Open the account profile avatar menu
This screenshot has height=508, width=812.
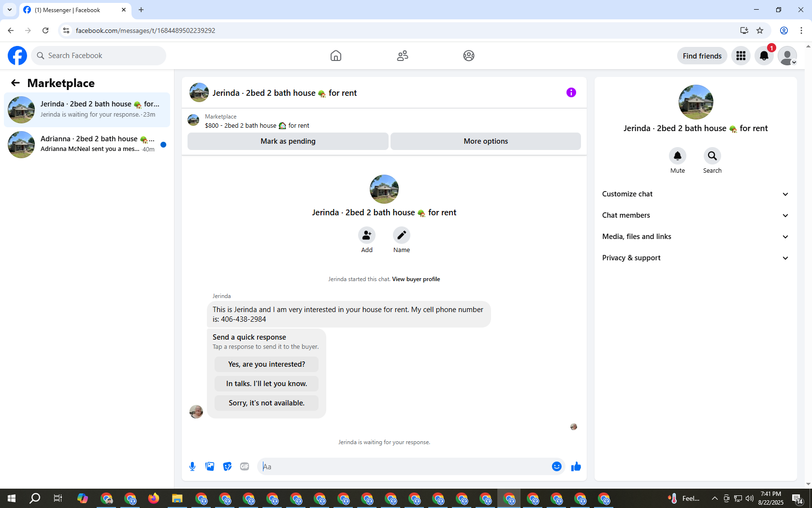pyautogui.click(x=787, y=56)
